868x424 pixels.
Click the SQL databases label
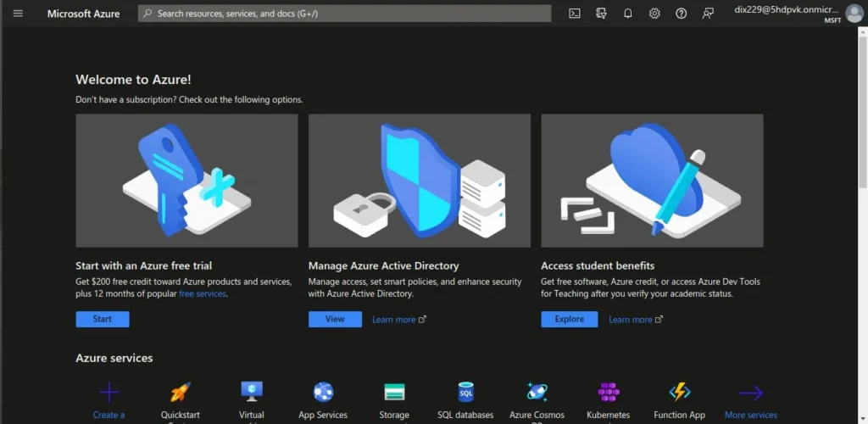pos(465,415)
